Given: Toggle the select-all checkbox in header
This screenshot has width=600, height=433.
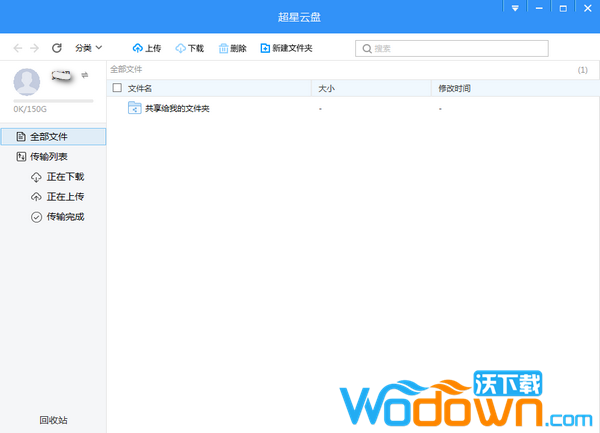Looking at the screenshot, I should click(117, 88).
